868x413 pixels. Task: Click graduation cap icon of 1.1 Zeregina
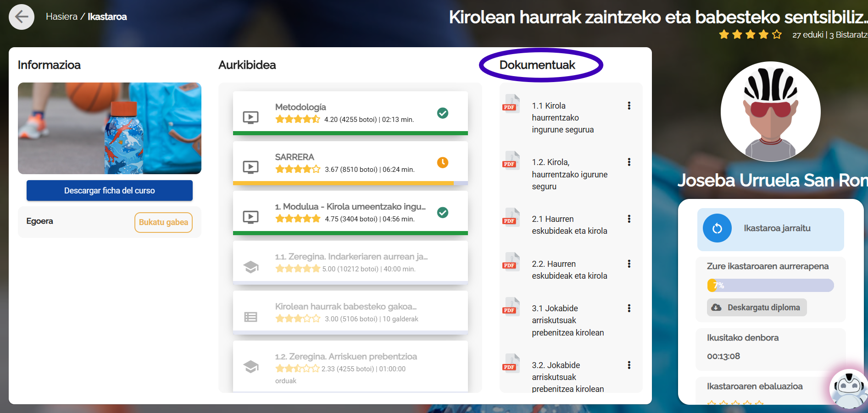(250, 267)
